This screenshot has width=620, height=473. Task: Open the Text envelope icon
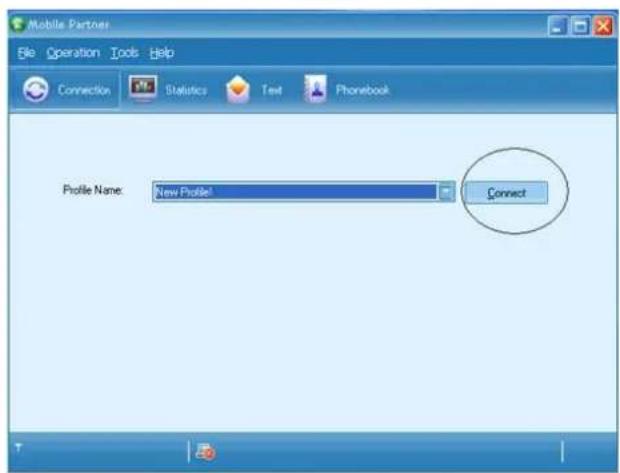pos(238,89)
